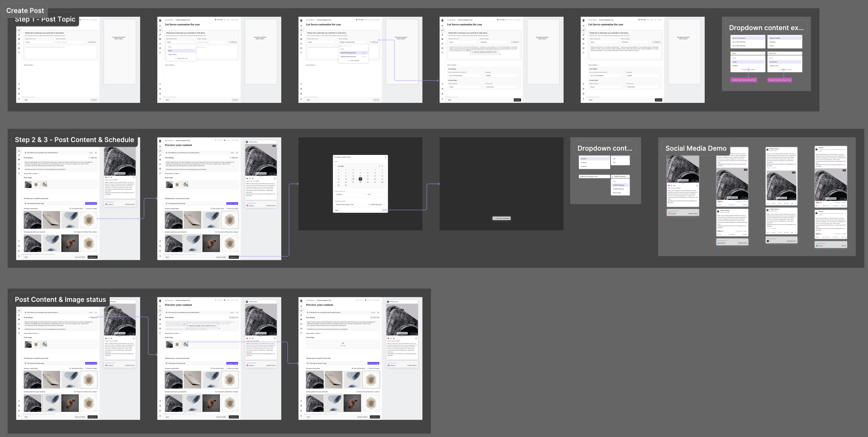Click user profile icon in writing-prompt frame sidebar

443,99
